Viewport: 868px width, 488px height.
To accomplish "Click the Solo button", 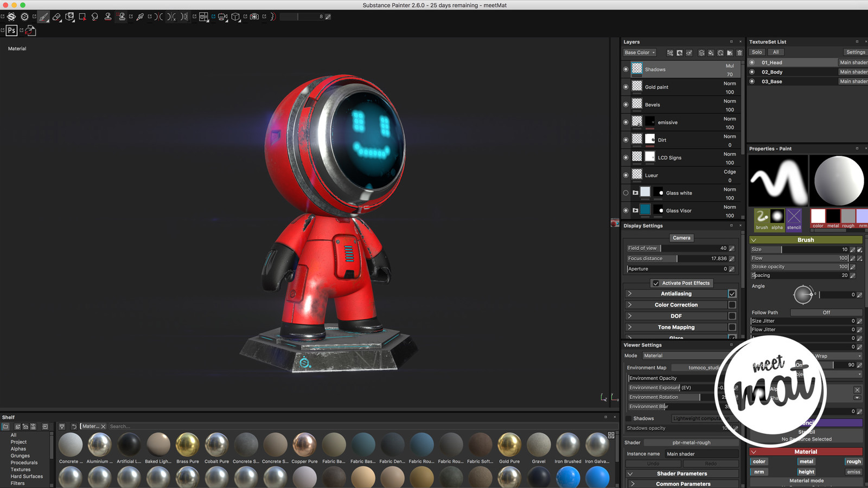I will pyautogui.click(x=757, y=52).
